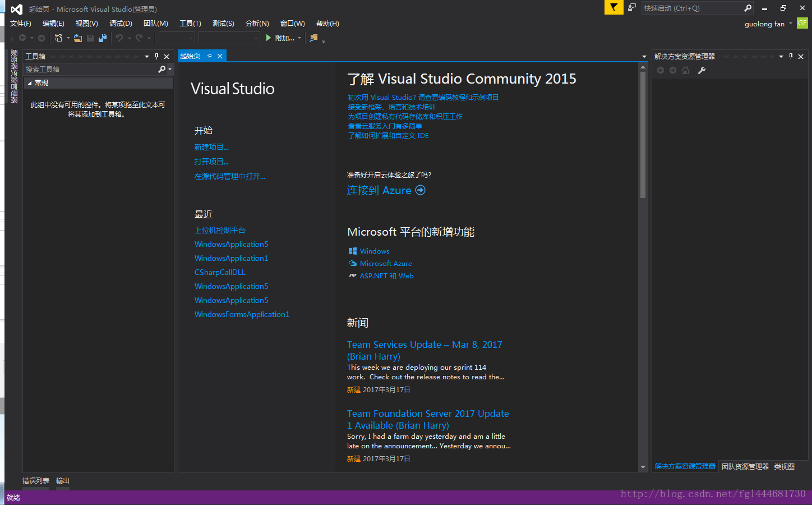The image size is (812, 505).
Task: Click the Undo arrow icon
Action: [x=119, y=38]
